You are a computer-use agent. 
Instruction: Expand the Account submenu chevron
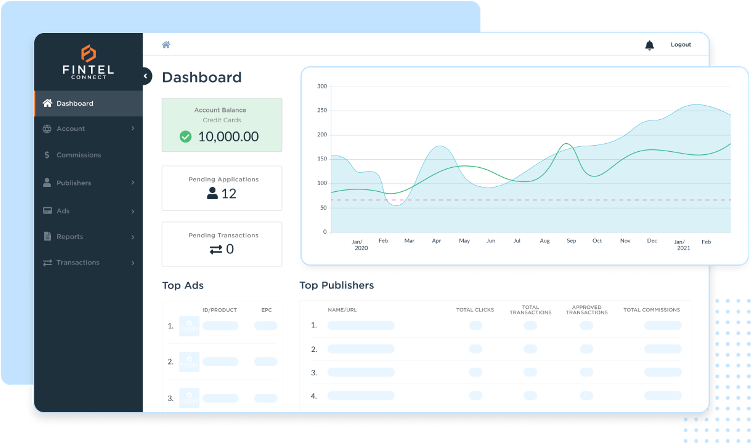[133, 128]
